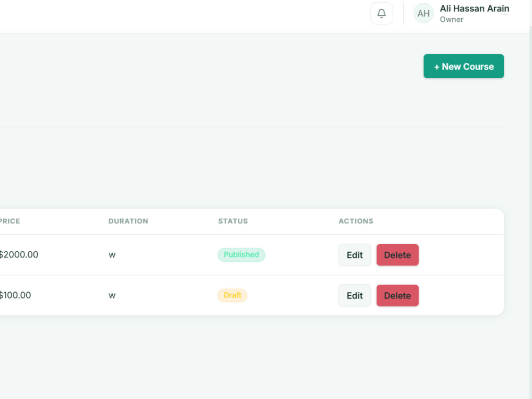Select the STATUS column header
This screenshot has height=399, width=532.
[233, 221]
